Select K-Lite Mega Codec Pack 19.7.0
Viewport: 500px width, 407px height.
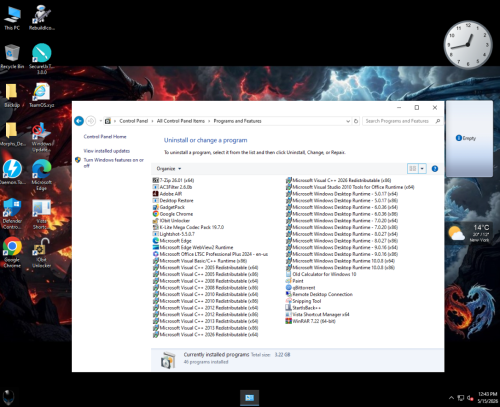point(188,227)
